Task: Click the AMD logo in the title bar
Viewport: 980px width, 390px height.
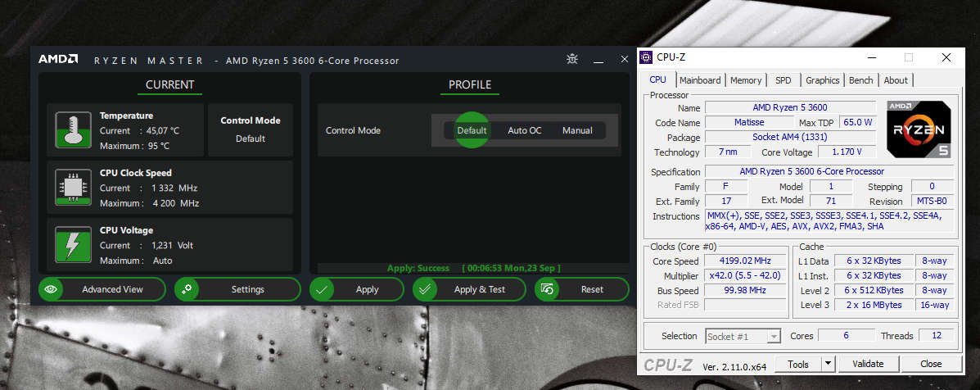Action: [58, 60]
